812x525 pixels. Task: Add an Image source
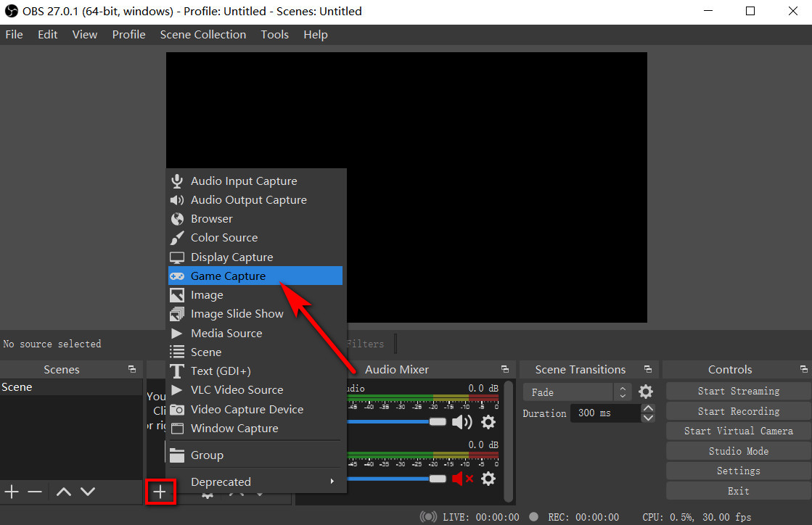255,295
